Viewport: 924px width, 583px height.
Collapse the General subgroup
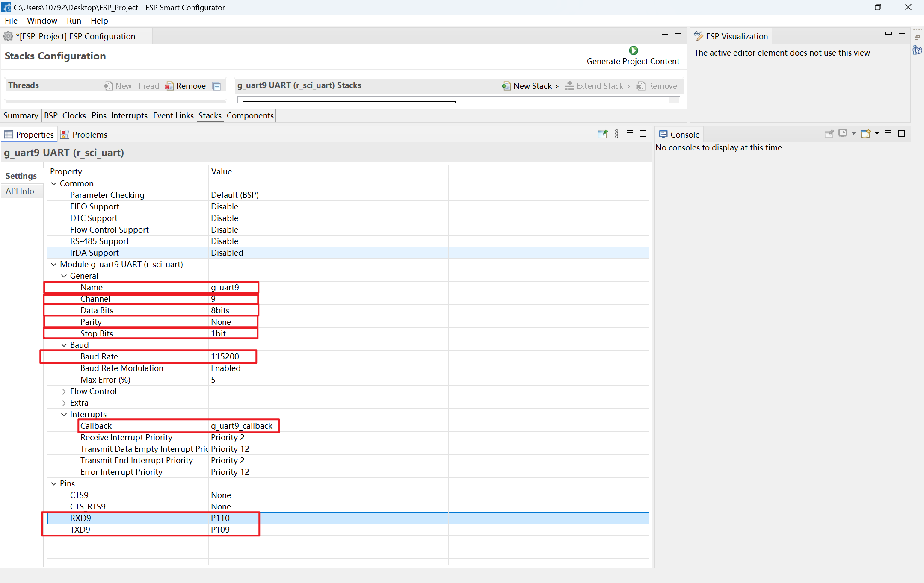point(64,276)
